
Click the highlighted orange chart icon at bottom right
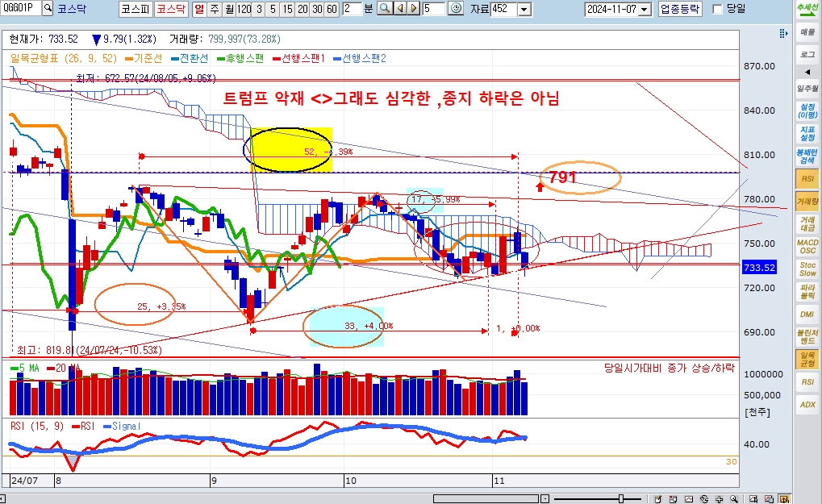click(785, 499)
